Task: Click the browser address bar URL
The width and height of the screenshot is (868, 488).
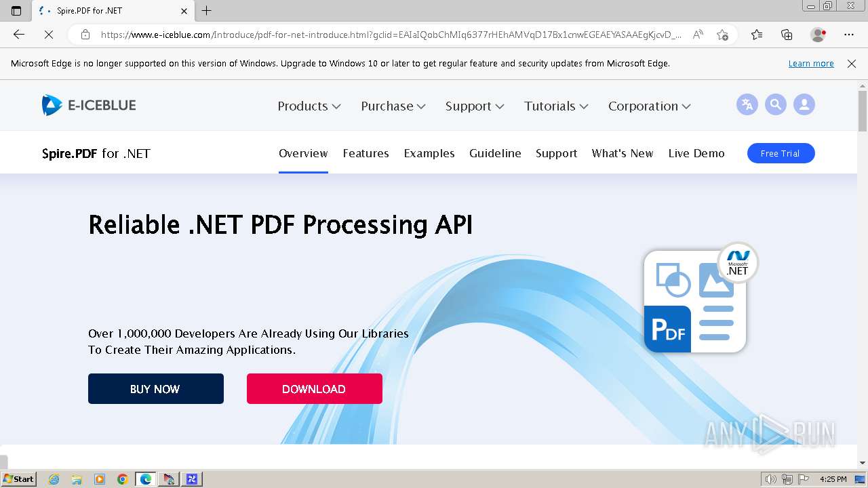Action: tap(391, 35)
